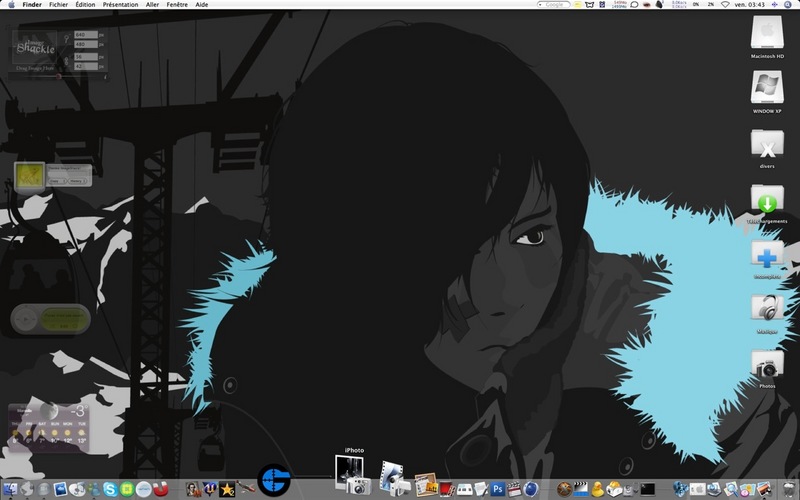This screenshot has height=500, width=800.
Task: Open the Aide menu
Action: click(x=202, y=5)
